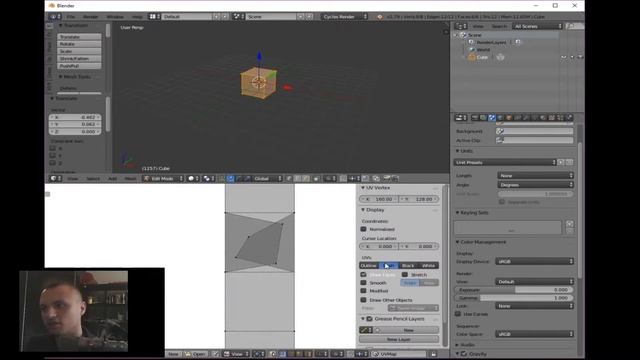Image resolution: width=640 pixels, height=360 pixels.
Task: Click the scene browse icon in header
Action: 238,17
